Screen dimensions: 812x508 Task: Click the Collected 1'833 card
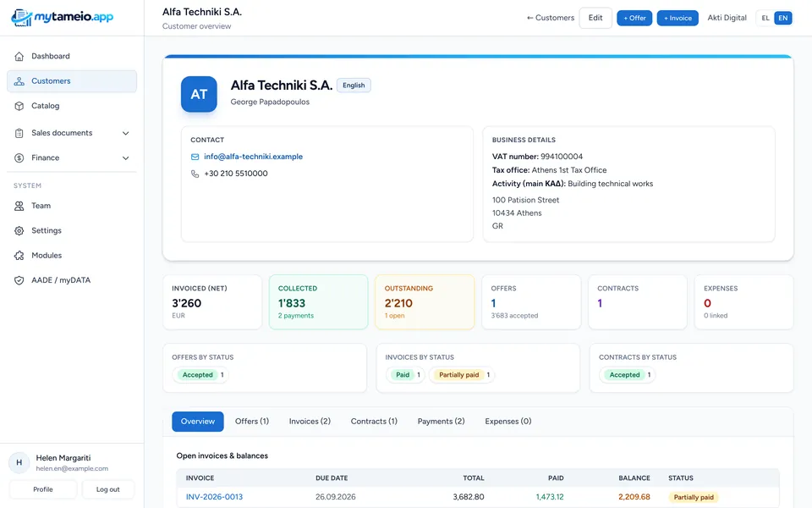click(319, 302)
